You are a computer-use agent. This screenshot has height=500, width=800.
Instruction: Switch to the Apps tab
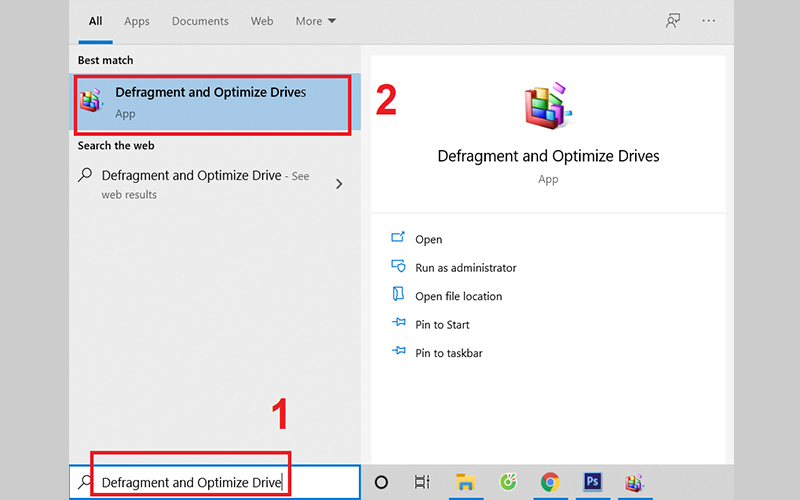tap(137, 21)
